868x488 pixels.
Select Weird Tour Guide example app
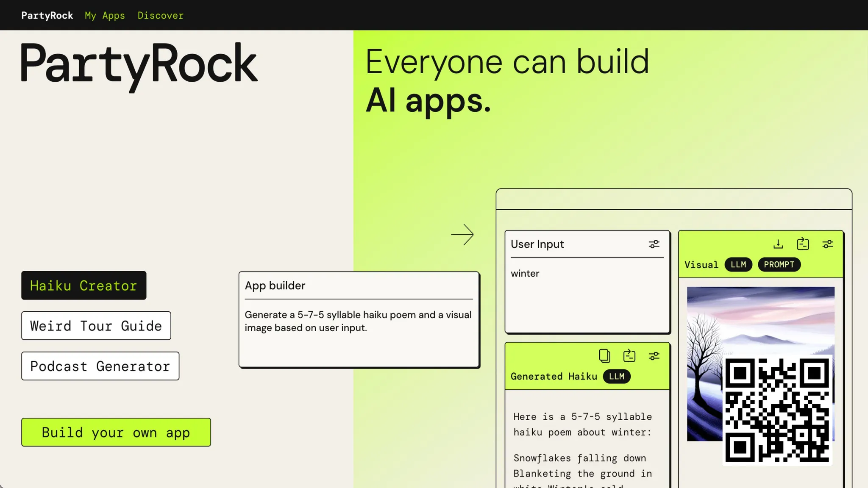pos(96,326)
